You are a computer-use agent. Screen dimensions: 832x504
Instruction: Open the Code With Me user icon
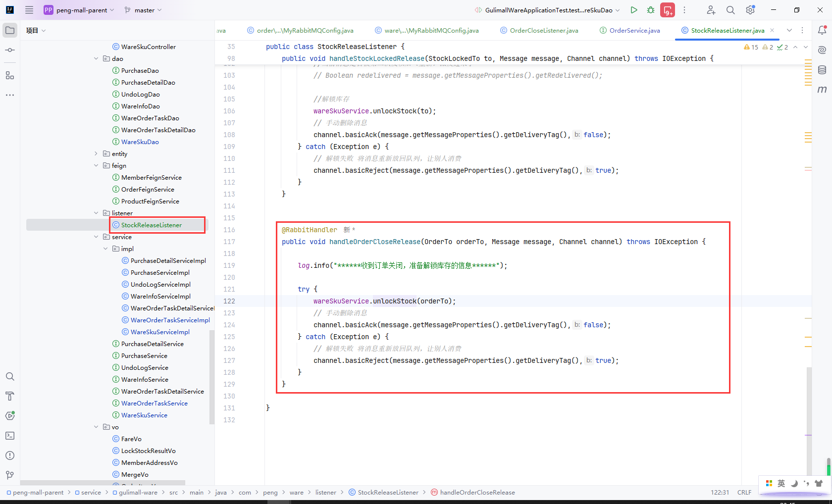711,10
